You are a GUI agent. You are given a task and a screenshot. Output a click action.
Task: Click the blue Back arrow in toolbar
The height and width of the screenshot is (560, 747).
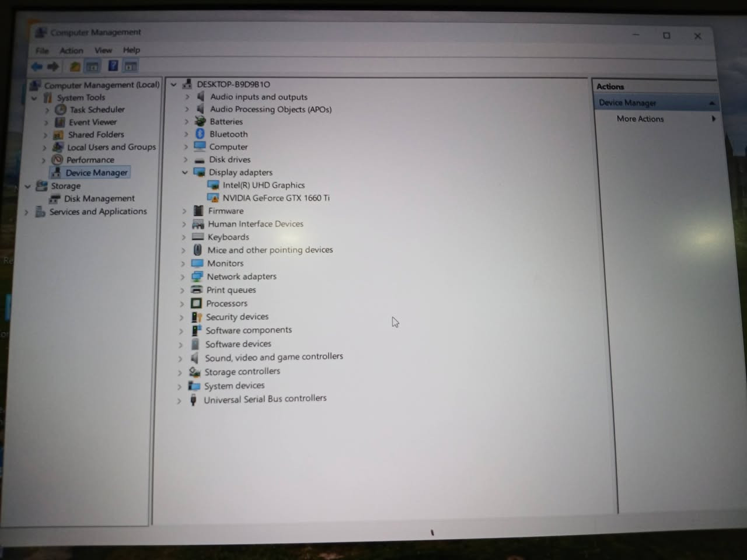click(37, 66)
